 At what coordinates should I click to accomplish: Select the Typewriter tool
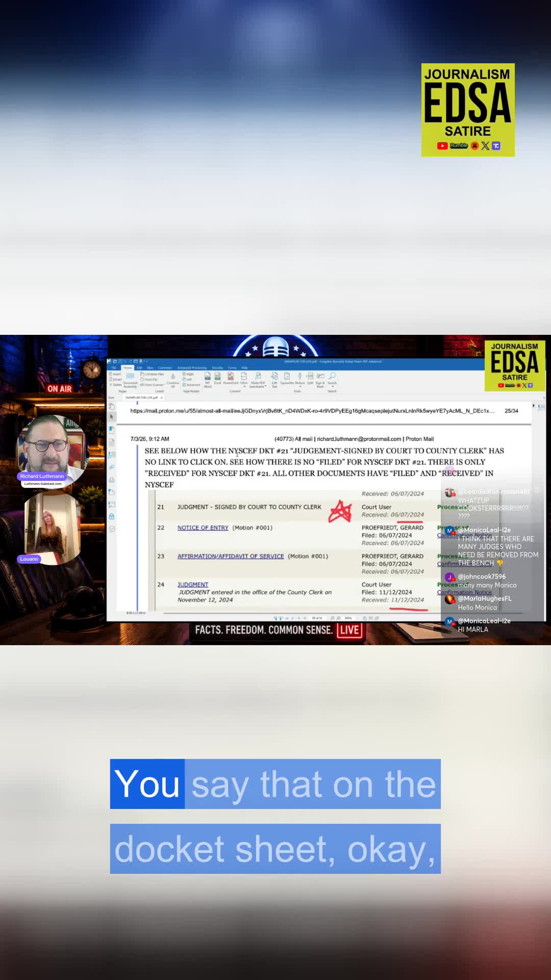287,378
